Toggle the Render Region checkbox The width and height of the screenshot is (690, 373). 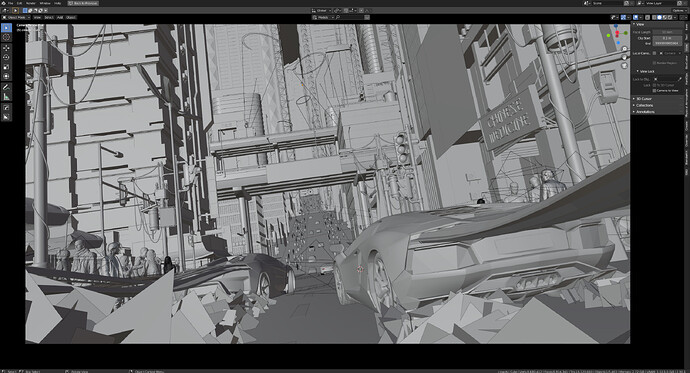pos(654,63)
